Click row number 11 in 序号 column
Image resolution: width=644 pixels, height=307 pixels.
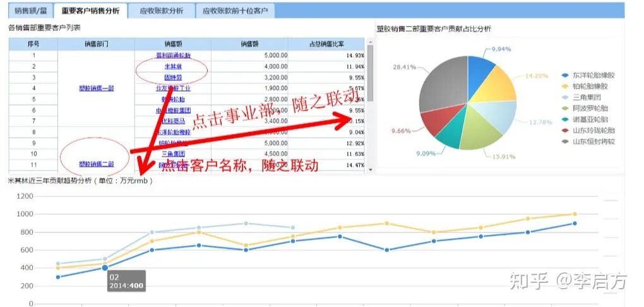point(33,165)
